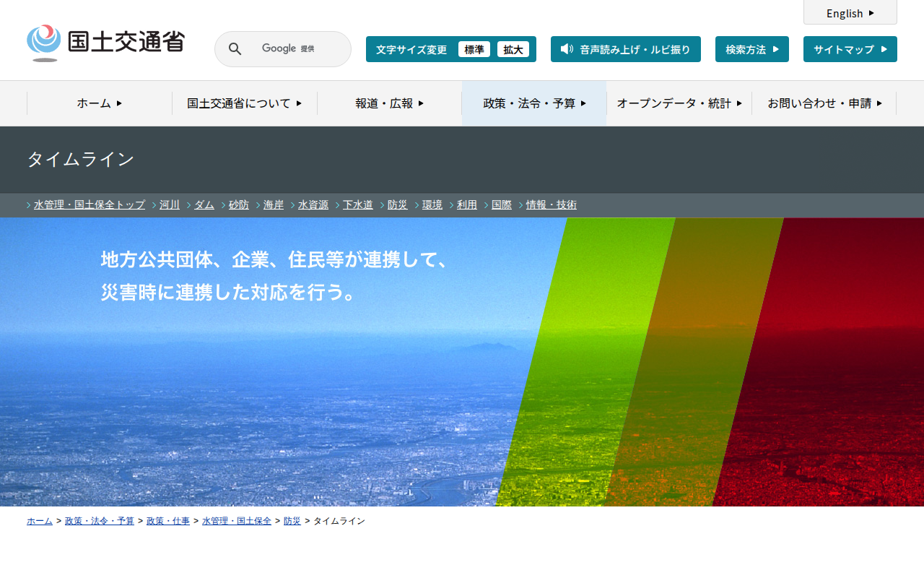
Task: Click 政策・仕事 in the breadcrumb
Action: click(x=168, y=521)
